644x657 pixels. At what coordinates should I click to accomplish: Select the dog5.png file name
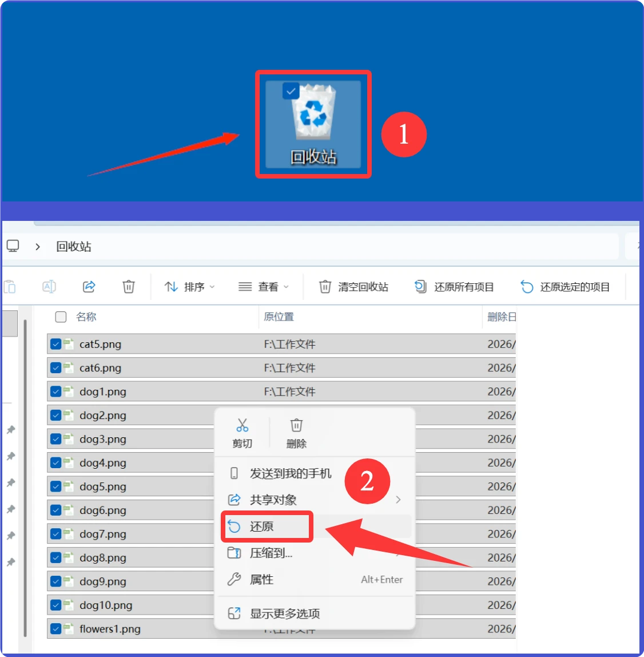click(x=102, y=486)
